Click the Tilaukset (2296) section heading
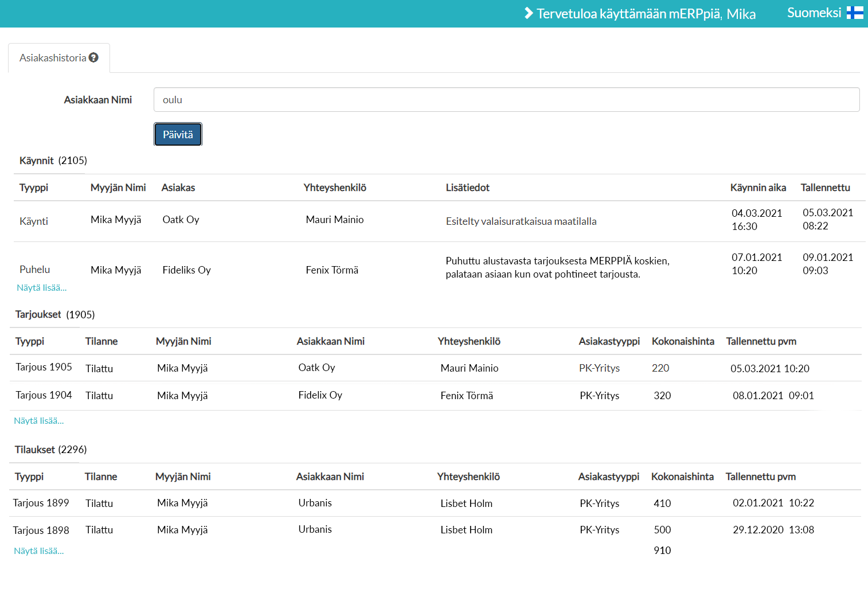Viewport: 868px width, 601px height. (51, 450)
